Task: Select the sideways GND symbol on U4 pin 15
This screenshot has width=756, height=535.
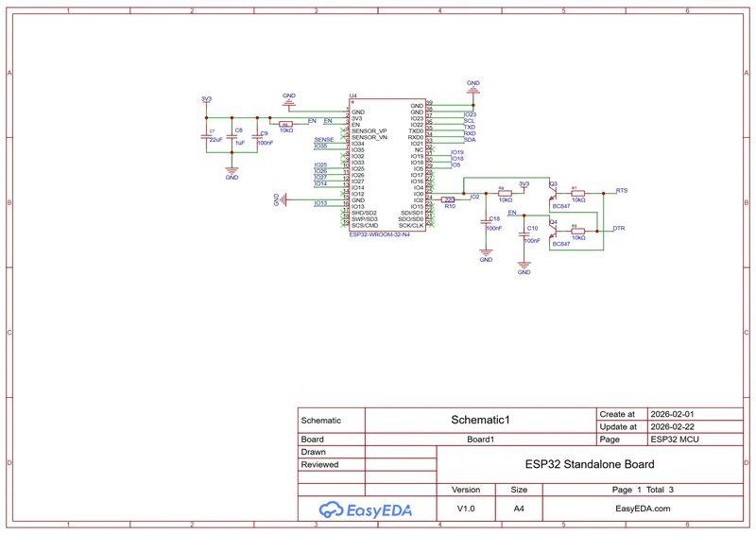Action: point(281,199)
